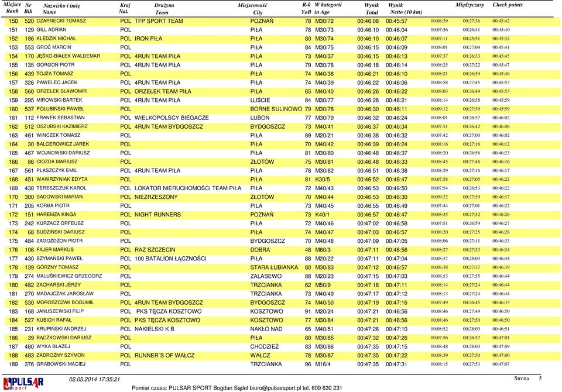Select the name BALCEROWICZ JAREK
Viewport: 562px width, 392px height.
(x=63, y=144)
